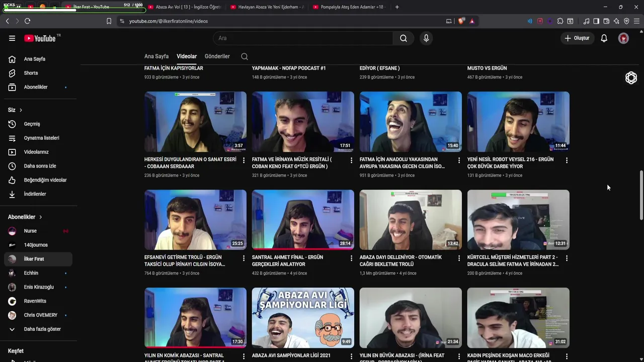Switch to the Gönderiler channel tab
This screenshot has width=644, height=362.
point(217,56)
